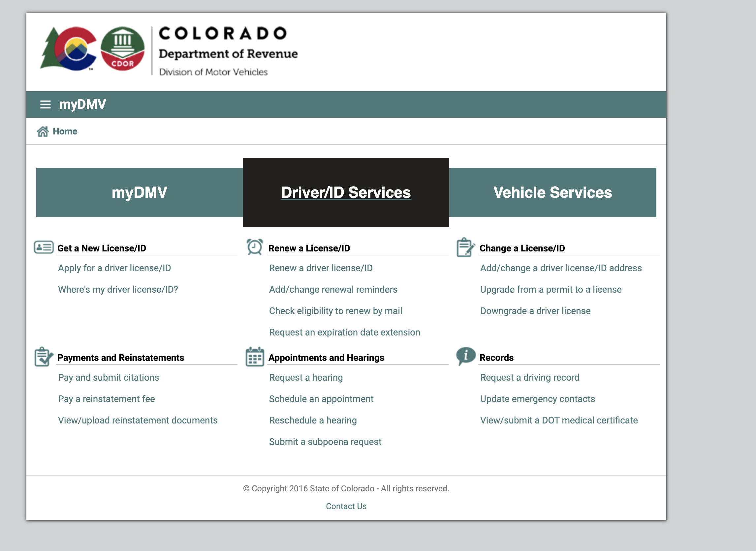Image resolution: width=756 pixels, height=551 pixels.
Task: Select the Driver/ID Services tab
Action: click(x=346, y=192)
